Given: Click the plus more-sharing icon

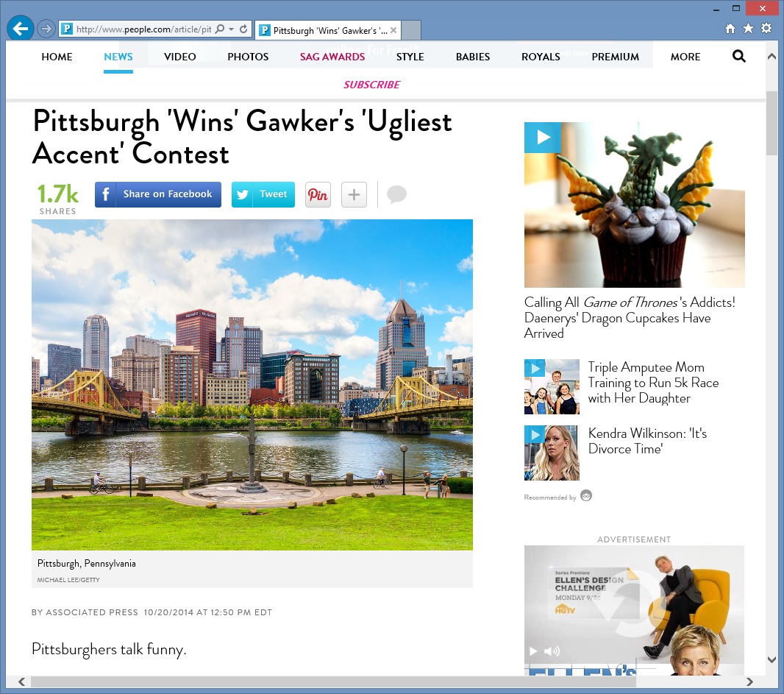Looking at the screenshot, I should coord(354,194).
